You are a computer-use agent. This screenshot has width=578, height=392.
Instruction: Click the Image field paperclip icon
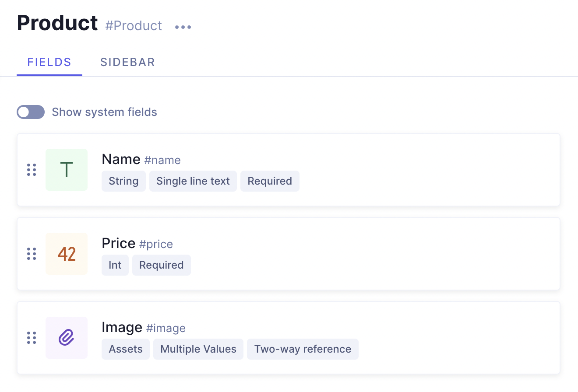pos(67,338)
